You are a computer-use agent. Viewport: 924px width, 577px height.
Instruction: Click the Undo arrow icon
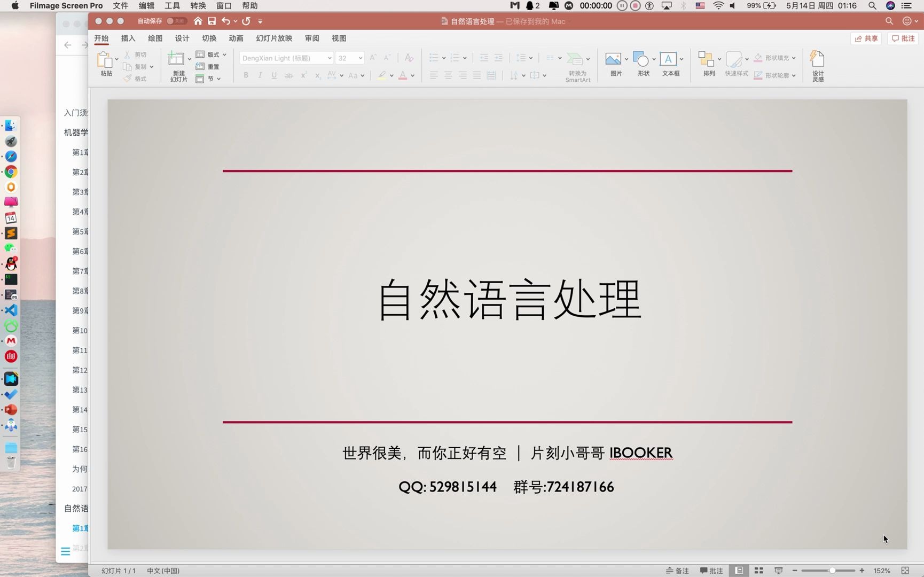pyautogui.click(x=226, y=21)
